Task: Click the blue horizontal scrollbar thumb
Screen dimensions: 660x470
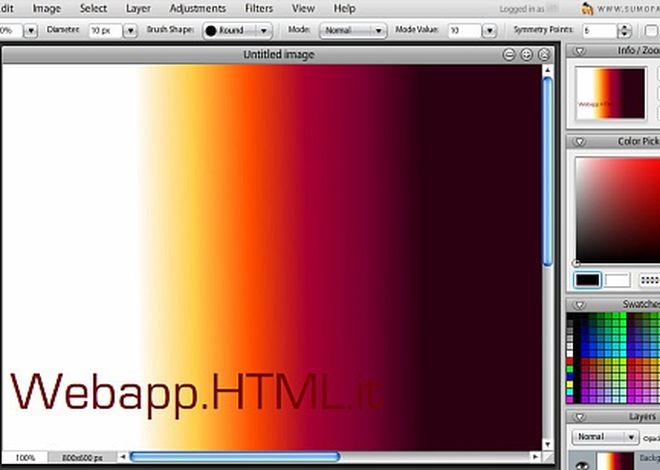Action: click(x=235, y=457)
